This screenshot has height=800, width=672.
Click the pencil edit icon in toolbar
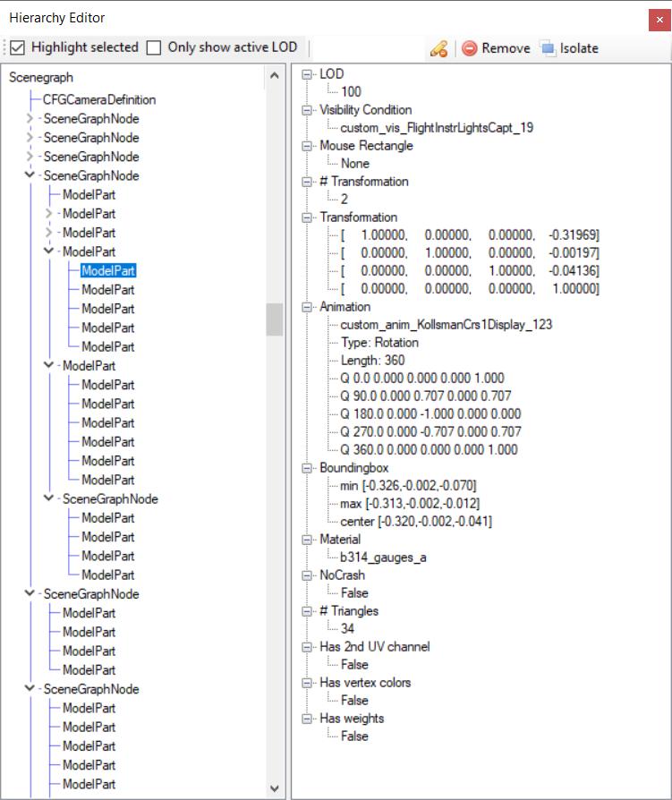coord(438,48)
